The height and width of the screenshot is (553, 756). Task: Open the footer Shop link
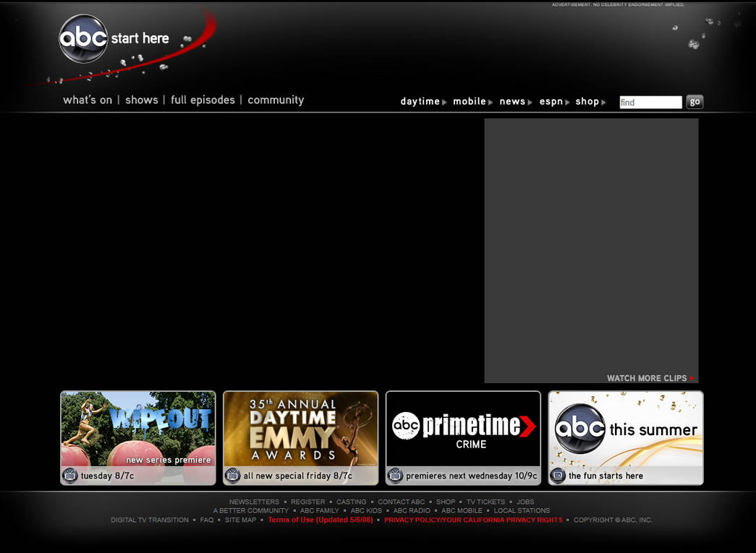point(446,502)
